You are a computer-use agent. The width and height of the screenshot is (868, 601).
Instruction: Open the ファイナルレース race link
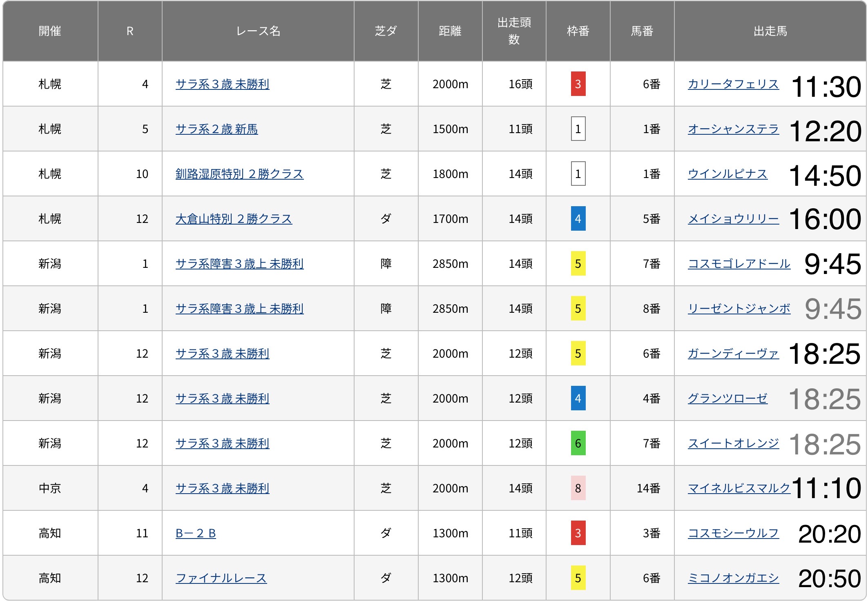click(221, 578)
